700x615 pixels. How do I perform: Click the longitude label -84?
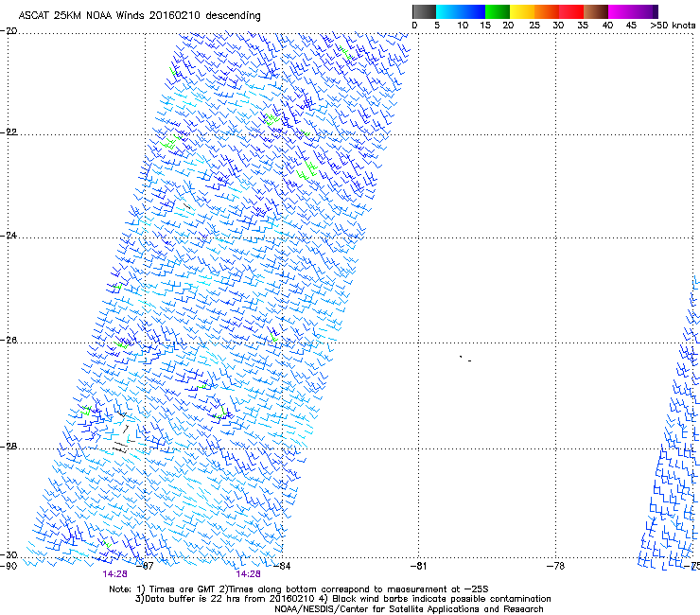pyautogui.click(x=282, y=567)
